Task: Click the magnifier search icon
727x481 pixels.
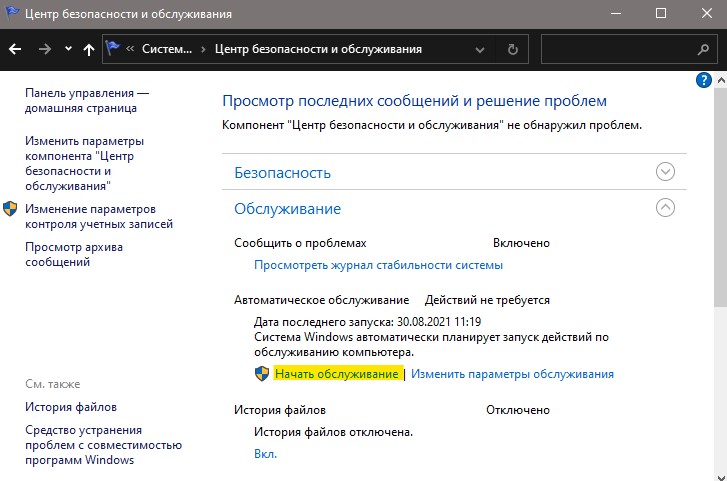Action: 703,49
